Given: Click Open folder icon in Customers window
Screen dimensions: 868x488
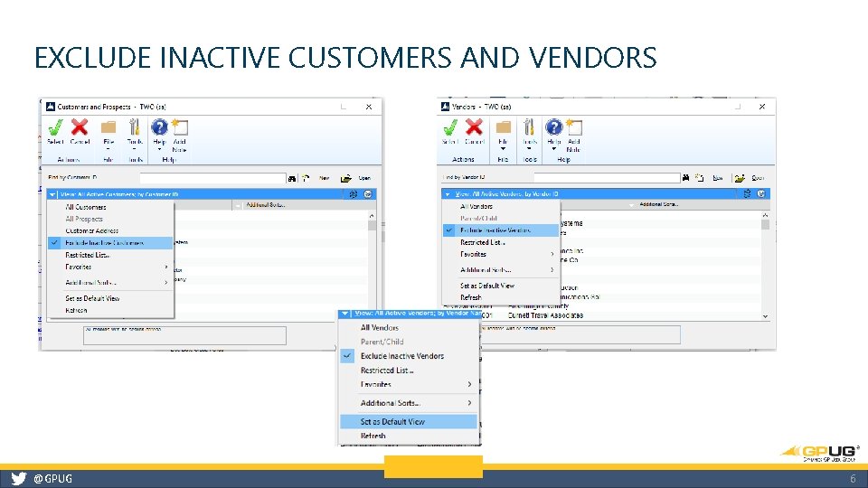Looking at the screenshot, I should (x=346, y=178).
